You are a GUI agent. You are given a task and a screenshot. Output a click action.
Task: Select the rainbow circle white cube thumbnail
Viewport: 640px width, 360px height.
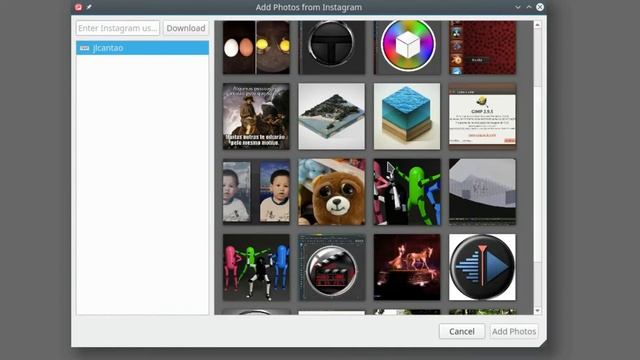tap(407, 47)
